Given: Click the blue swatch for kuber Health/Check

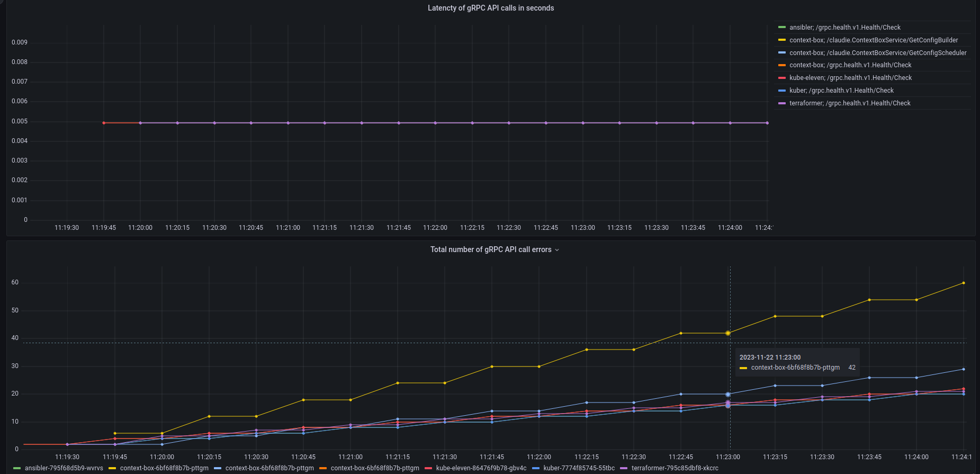Looking at the screenshot, I should pyautogui.click(x=782, y=91).
